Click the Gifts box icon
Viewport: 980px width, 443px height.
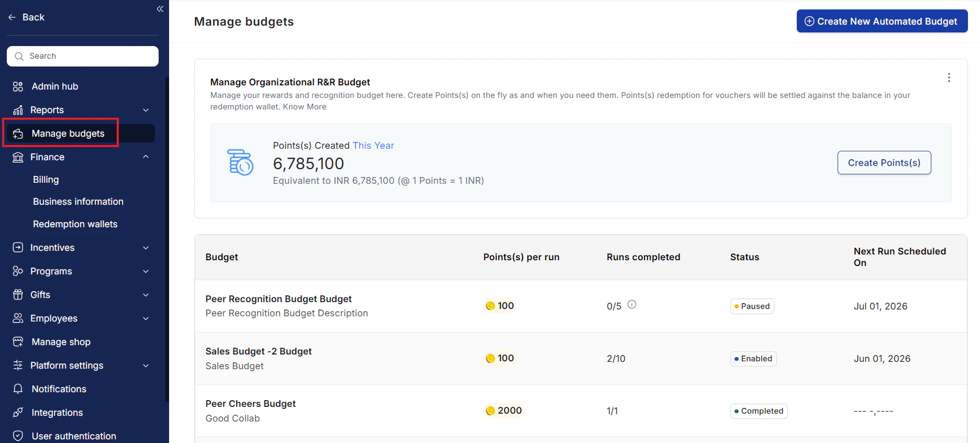[x=18, y=295]
